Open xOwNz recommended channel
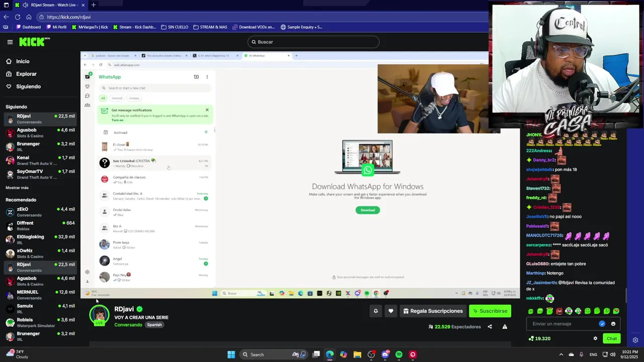The height and width of the screenshot is (362, 644). click(40, 253)
